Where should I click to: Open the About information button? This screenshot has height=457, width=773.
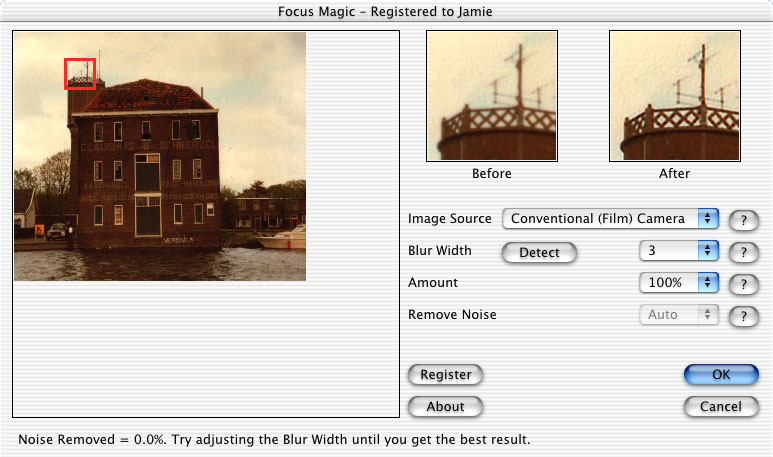445,407
